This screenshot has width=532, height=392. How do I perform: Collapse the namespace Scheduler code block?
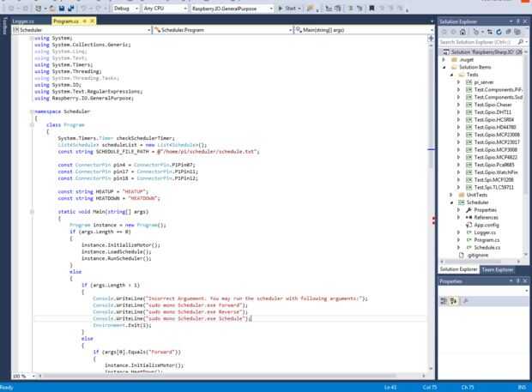pyautogui.click(x=31, y=112)
